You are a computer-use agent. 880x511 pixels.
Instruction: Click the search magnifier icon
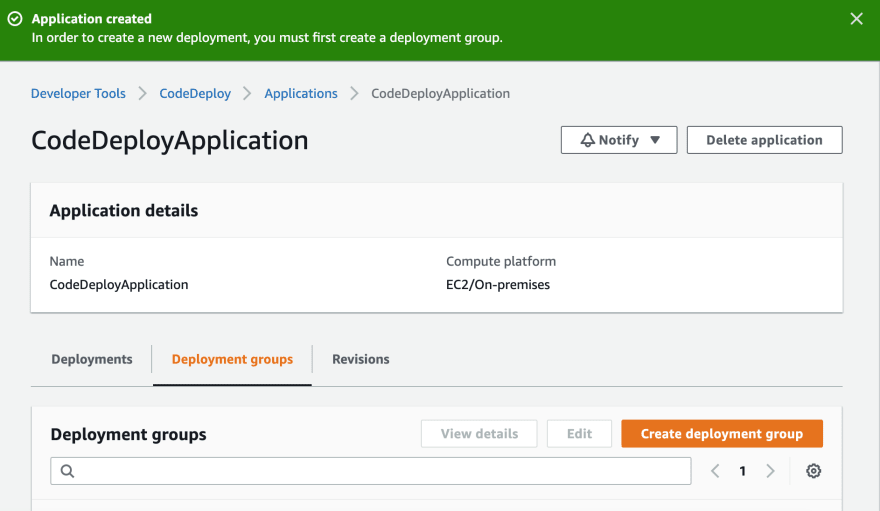(67, 471)
